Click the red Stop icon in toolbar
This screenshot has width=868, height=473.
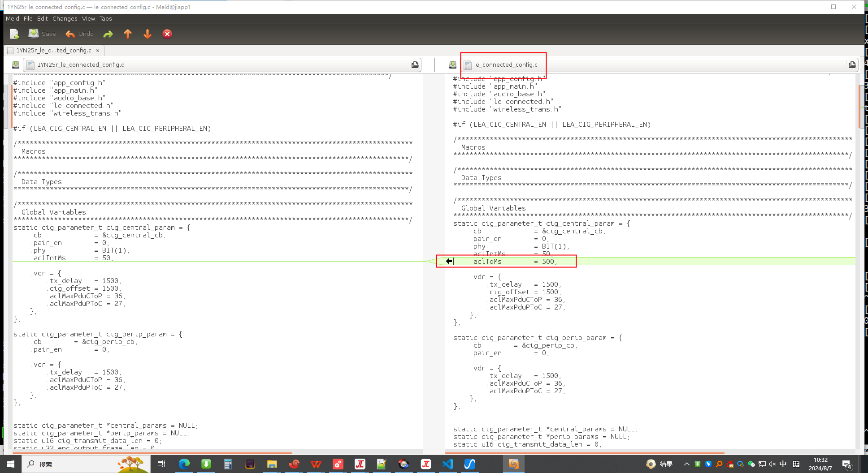coord(167,34)
